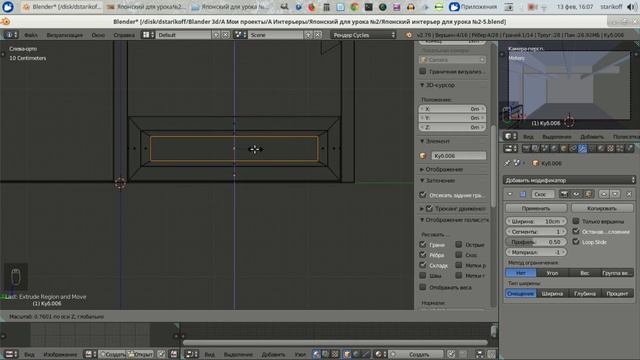640x360 pixels.
Task: Open the Окно menu
Action: pos(98,35)
